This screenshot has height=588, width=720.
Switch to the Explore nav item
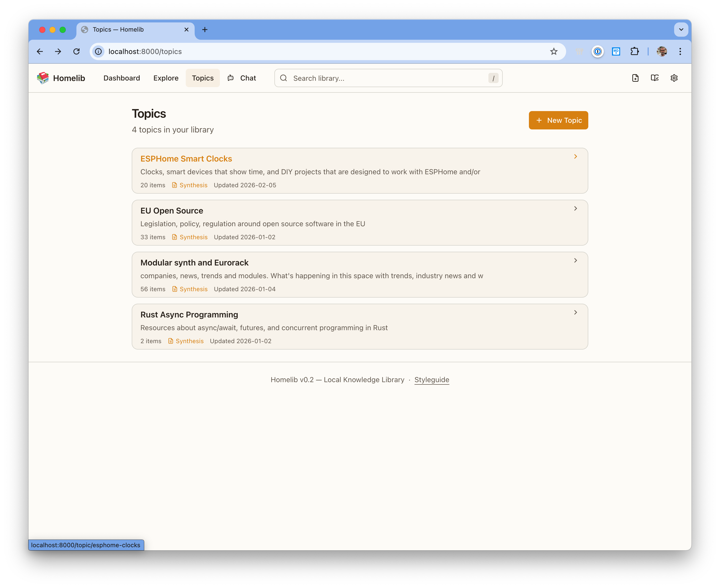[166, 78]
